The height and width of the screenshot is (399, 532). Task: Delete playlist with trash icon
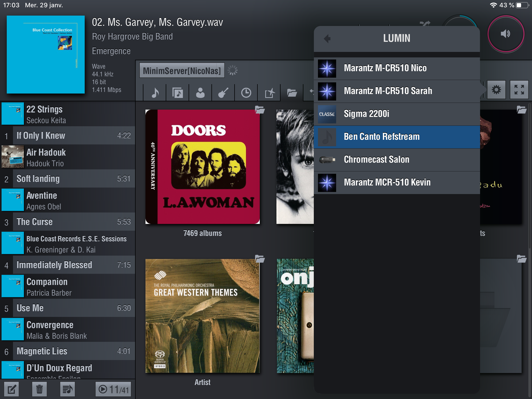[x=39, y=389]
